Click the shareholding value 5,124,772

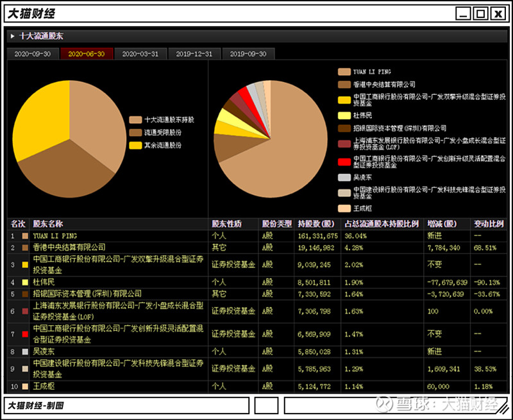coord(314,387)
